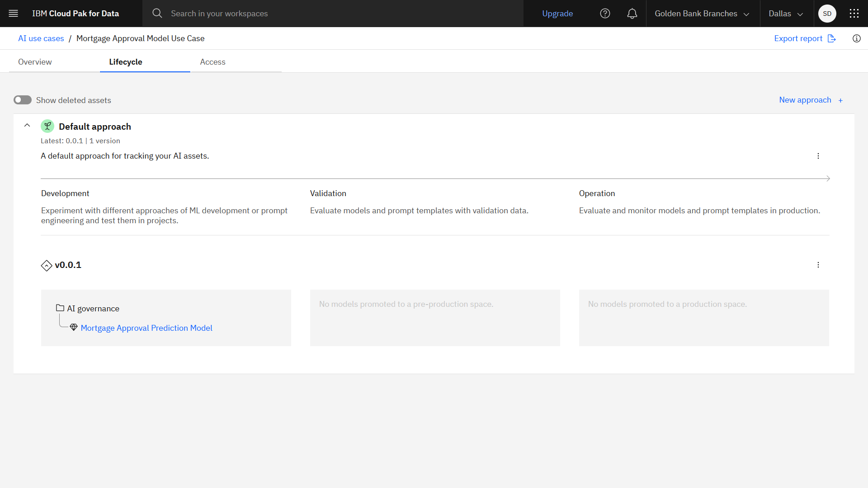The height and width of the screenshot is (488, 868).
Task: Switch to the Overview tab
Action: point(54,62)
